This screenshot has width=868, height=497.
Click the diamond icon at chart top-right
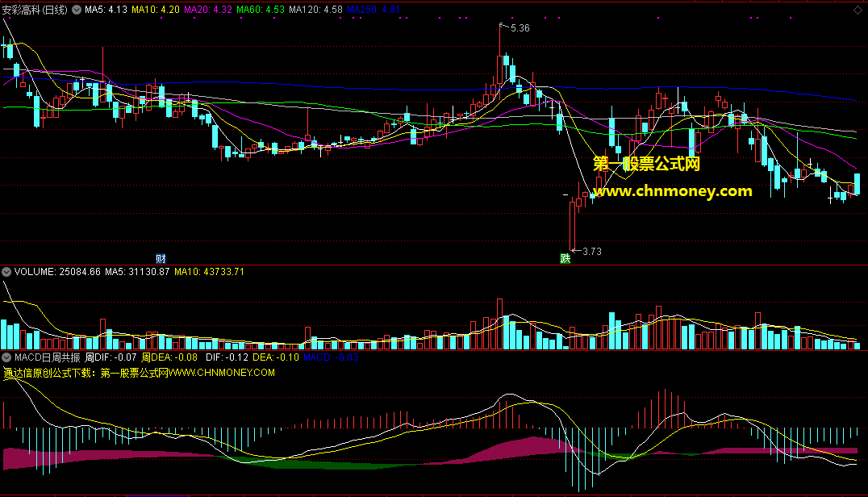858,10
